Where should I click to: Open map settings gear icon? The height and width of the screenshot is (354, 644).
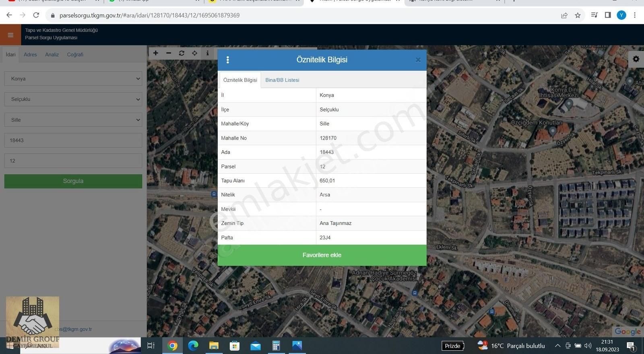tap(636, 59)
